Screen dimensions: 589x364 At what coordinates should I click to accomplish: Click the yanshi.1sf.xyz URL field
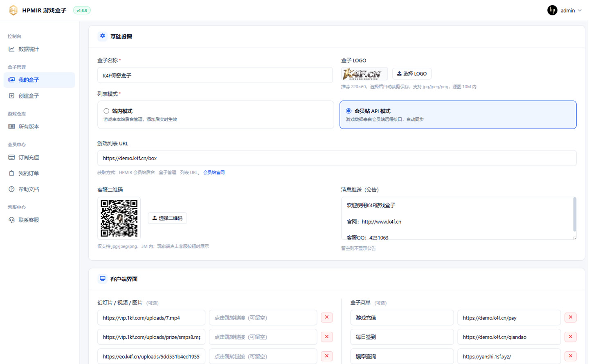click(509, 356)
